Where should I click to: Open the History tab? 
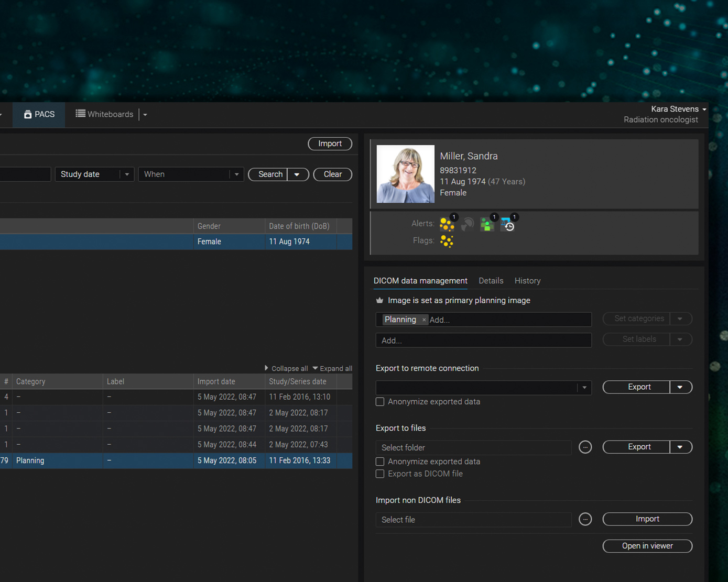527,281
